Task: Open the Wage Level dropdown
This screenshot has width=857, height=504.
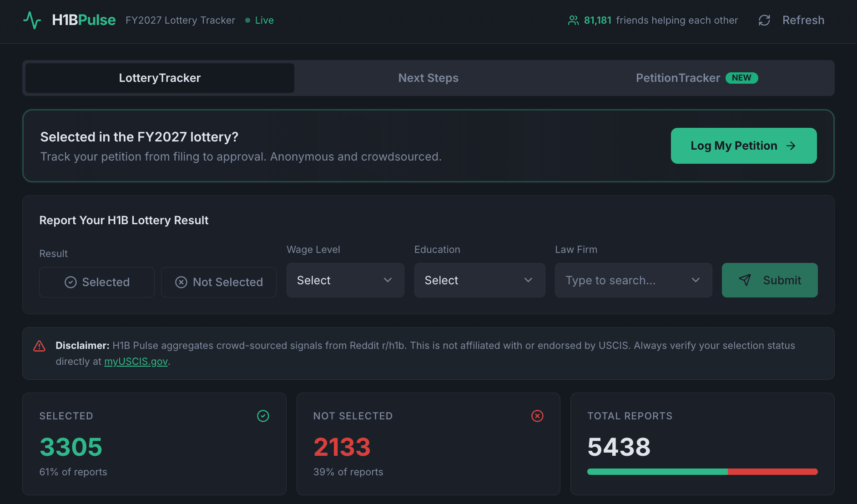Action: (x=345, y=280)
